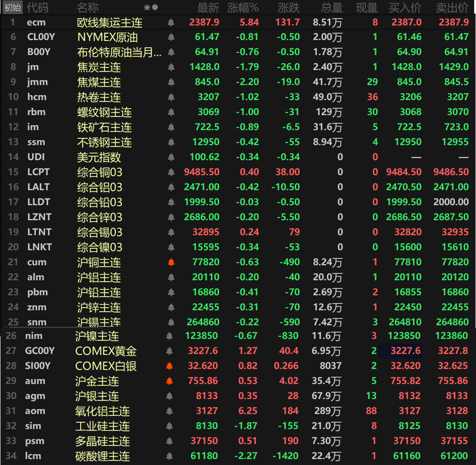Viewport: 476px width, 465px height.
Task: Click the 289万 volume cell
Action: (327, 411)
